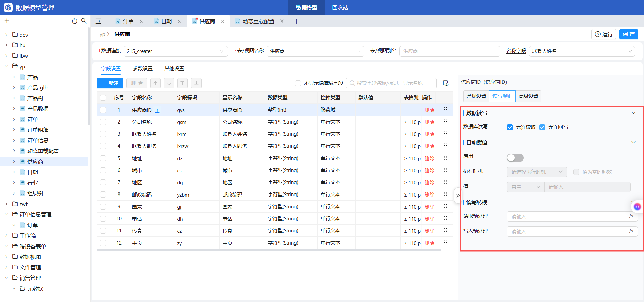
Task: Refresh the model tree
Action: 74,21
